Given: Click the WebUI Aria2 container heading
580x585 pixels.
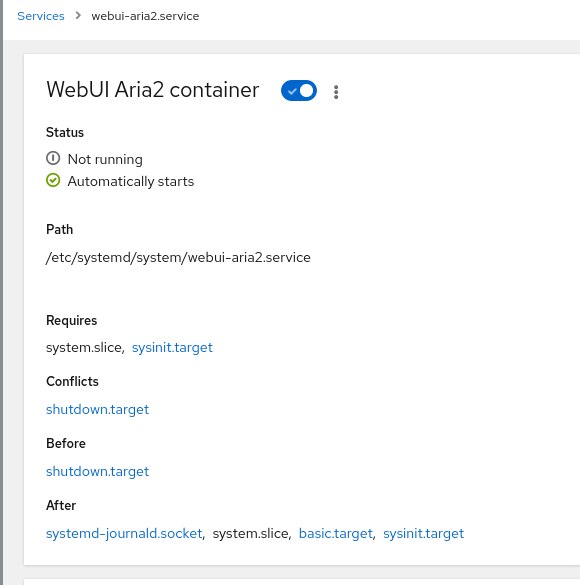Looking at the screenshot, I should click(153, 90).
